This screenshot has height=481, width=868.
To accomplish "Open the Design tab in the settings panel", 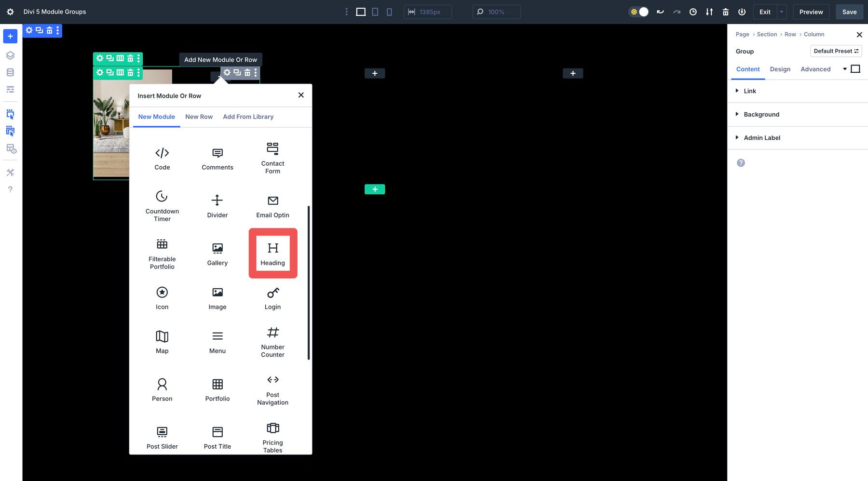I will click(x=780, y=69).
